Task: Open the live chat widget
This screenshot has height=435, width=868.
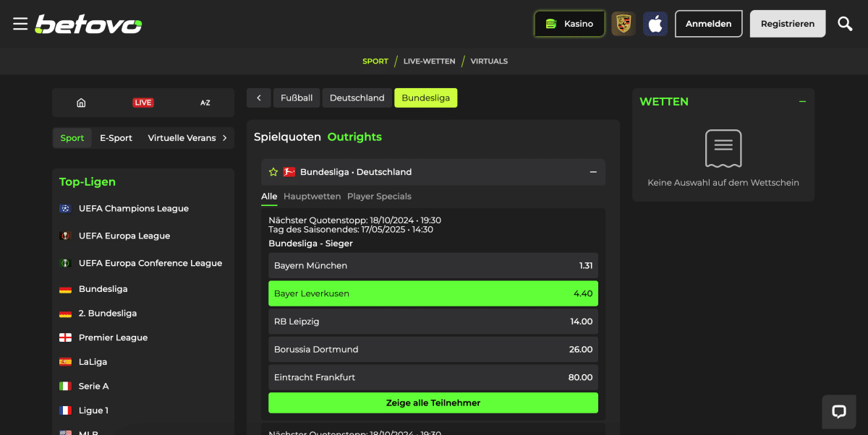Action: click(x=839, y=412)
